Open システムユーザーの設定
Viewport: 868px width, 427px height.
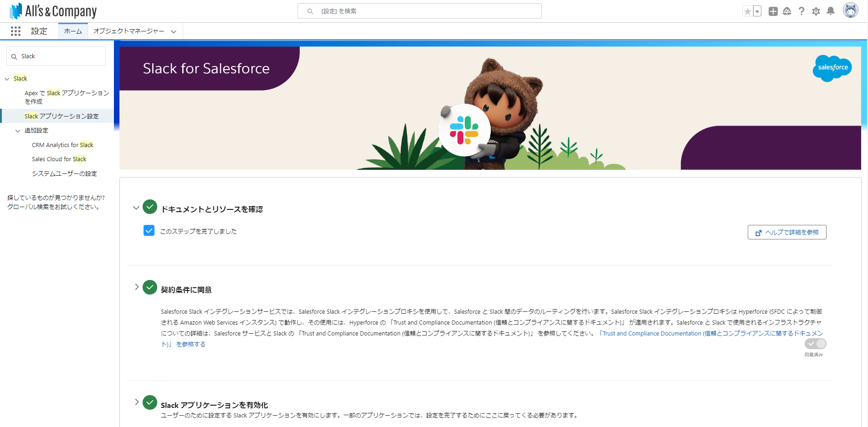click(64, 173)
